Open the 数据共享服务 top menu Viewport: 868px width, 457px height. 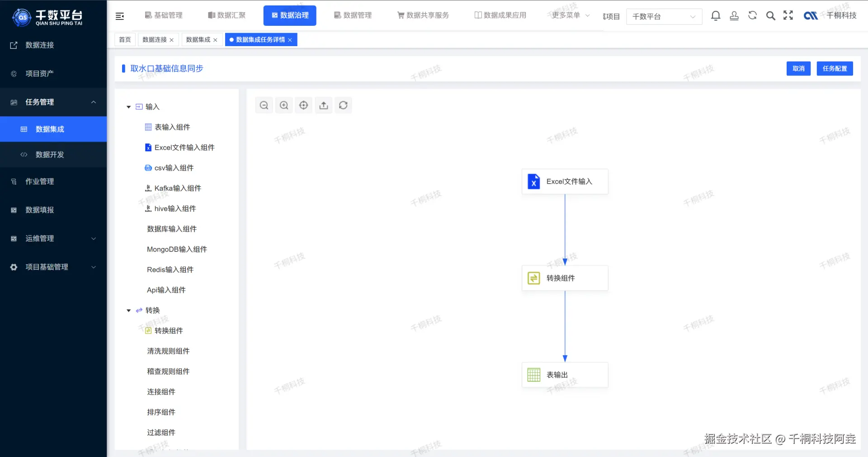point(423,15)
